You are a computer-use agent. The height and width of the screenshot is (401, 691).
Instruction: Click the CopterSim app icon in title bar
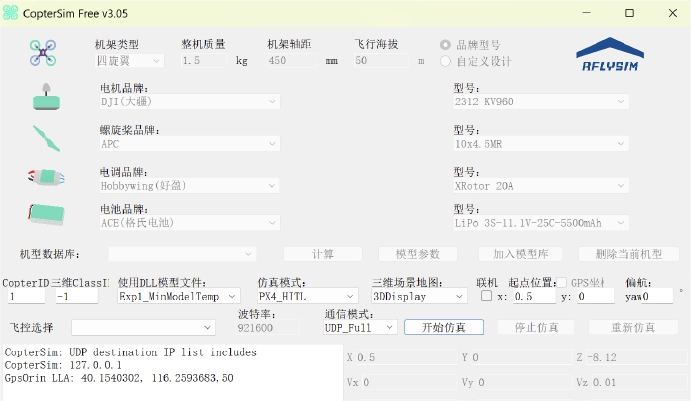click(11, 13)
